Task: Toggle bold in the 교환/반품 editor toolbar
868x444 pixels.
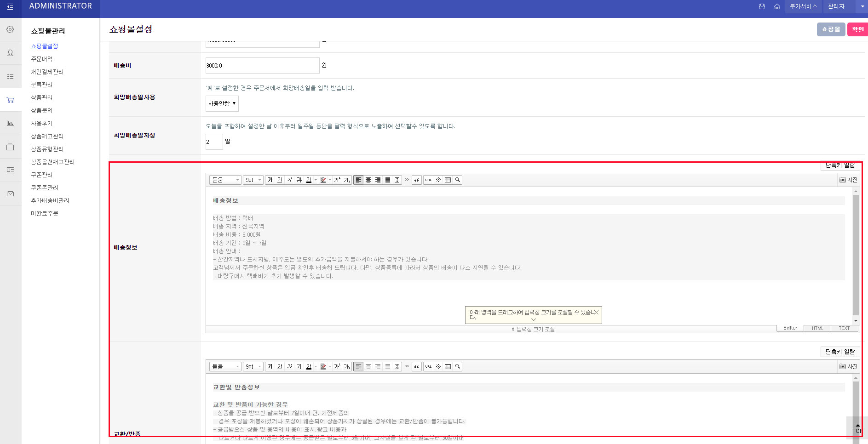Action: (270, 366)
